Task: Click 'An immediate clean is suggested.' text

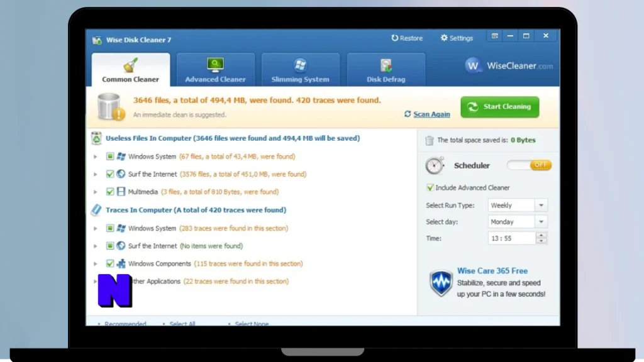Action: [179, 115]
